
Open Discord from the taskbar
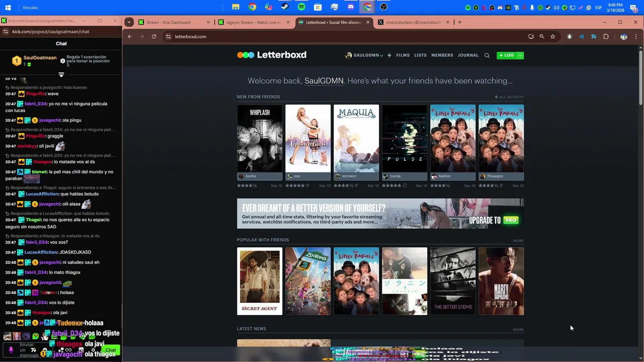tap(351, 7)
